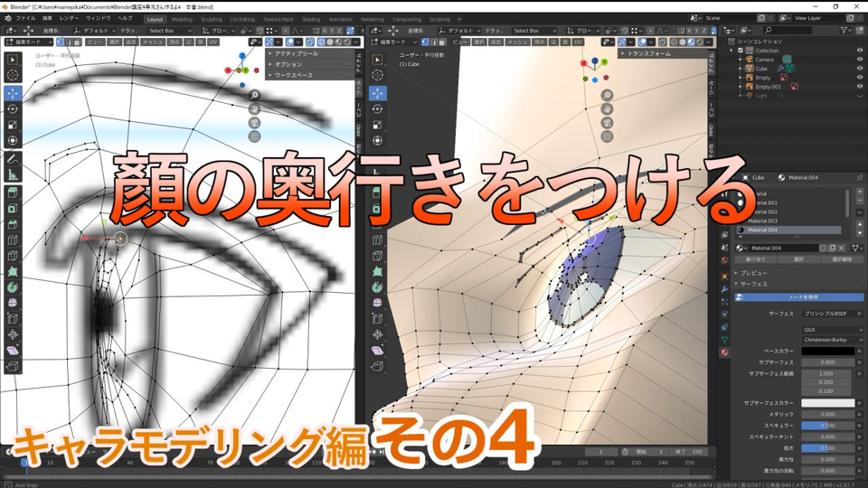Select the Spin tool in right viewport toolbar
Viewport: 868px width, 488px height.
tap(378, 287)
